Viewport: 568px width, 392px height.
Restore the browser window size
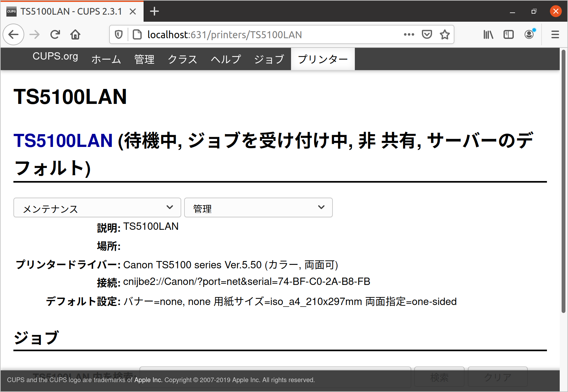click(534, 11)
